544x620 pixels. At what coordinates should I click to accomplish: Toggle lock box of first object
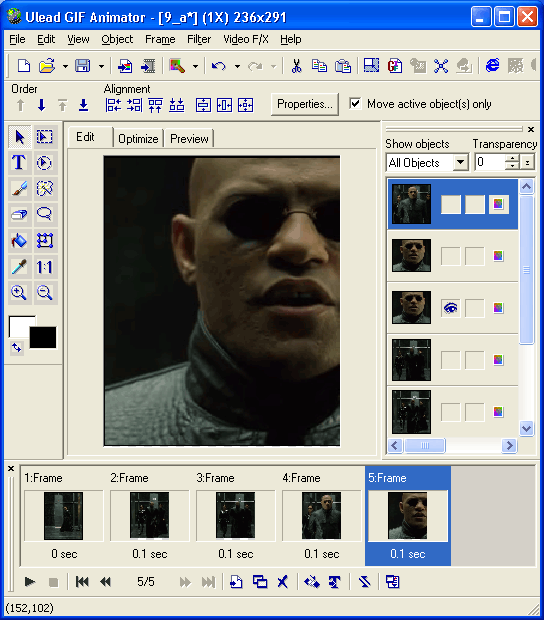click(x=475, y=204)
